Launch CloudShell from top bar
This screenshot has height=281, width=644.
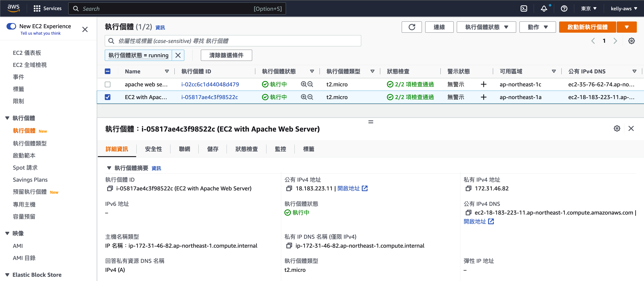tap(524, 9)
